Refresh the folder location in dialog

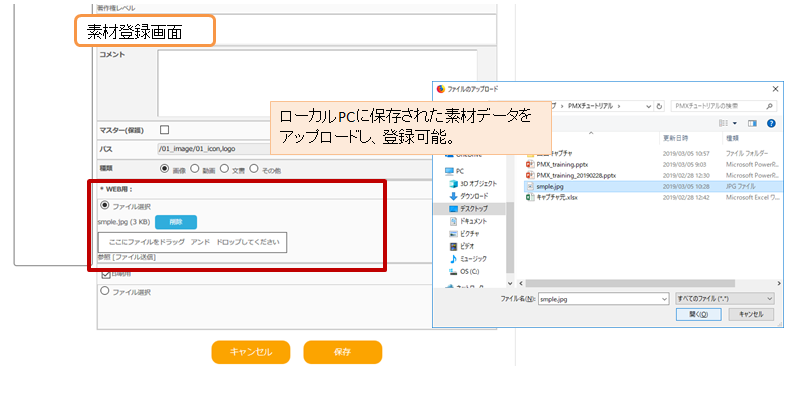coord(660,106)
